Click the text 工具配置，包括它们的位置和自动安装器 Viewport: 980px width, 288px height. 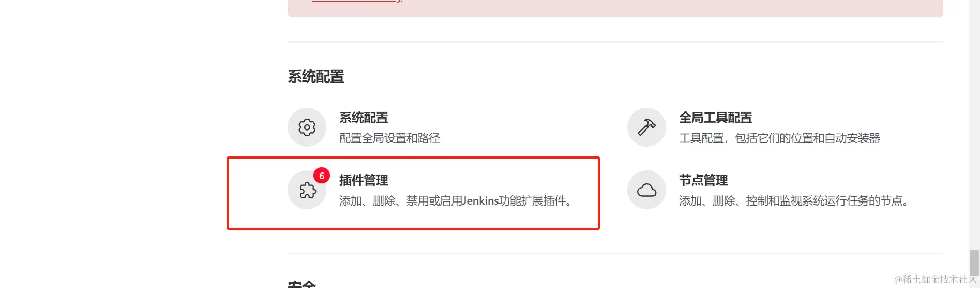click(779, 138)
